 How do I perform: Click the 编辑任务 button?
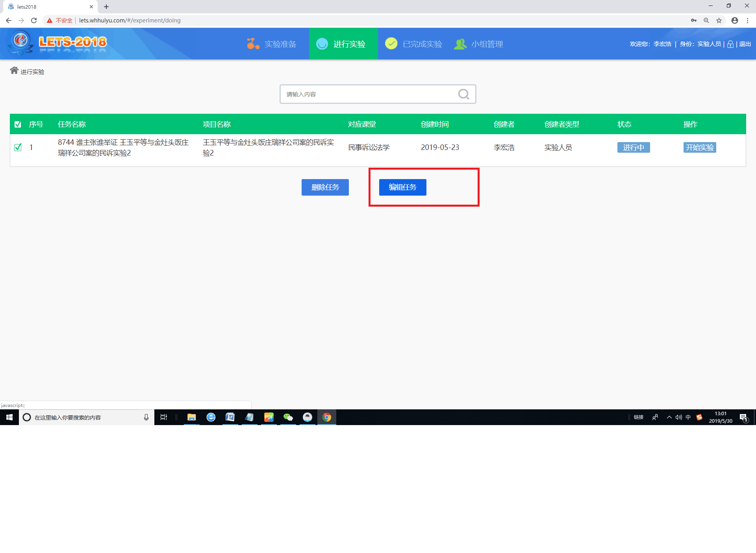pos(402,187)
